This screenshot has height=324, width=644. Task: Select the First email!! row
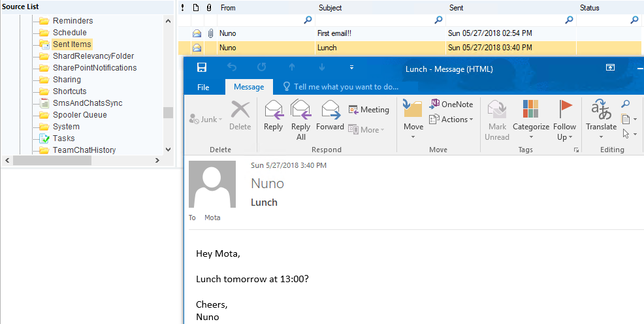click(410, 33)
